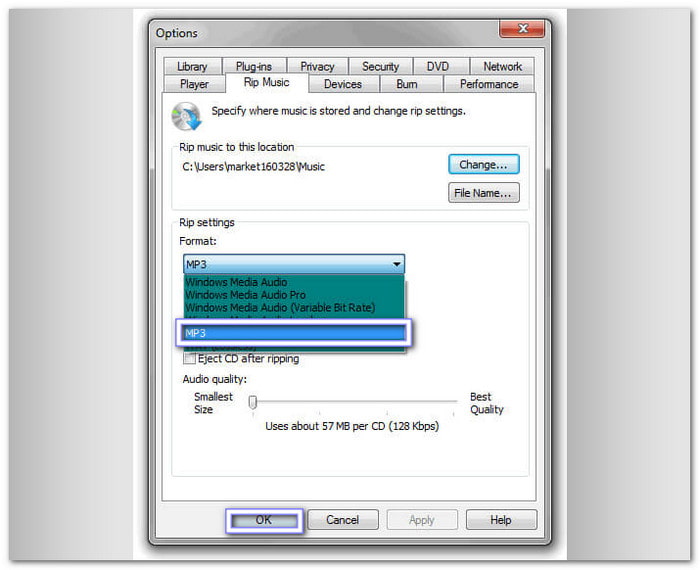The image size is (700, 570).
Task: Select MP3 in the format list
Action: (294, 333)
